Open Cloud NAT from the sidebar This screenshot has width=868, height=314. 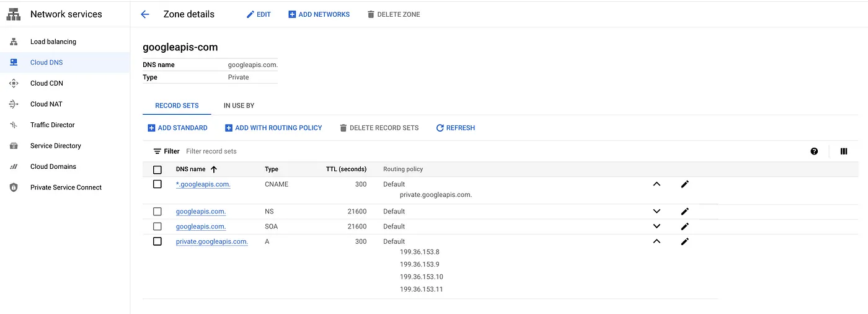pos(46,104)
